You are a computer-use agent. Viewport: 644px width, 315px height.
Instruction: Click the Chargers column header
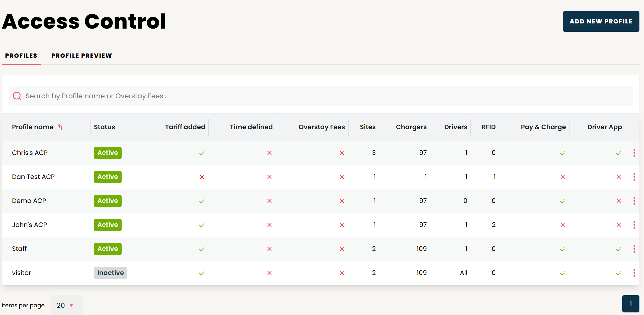click(x=411, y=127)
